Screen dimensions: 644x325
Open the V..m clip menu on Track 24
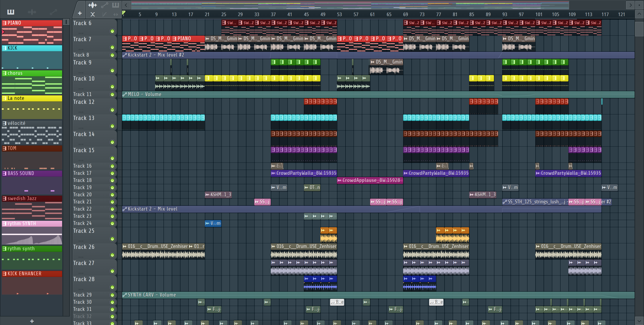coord(207,223)
